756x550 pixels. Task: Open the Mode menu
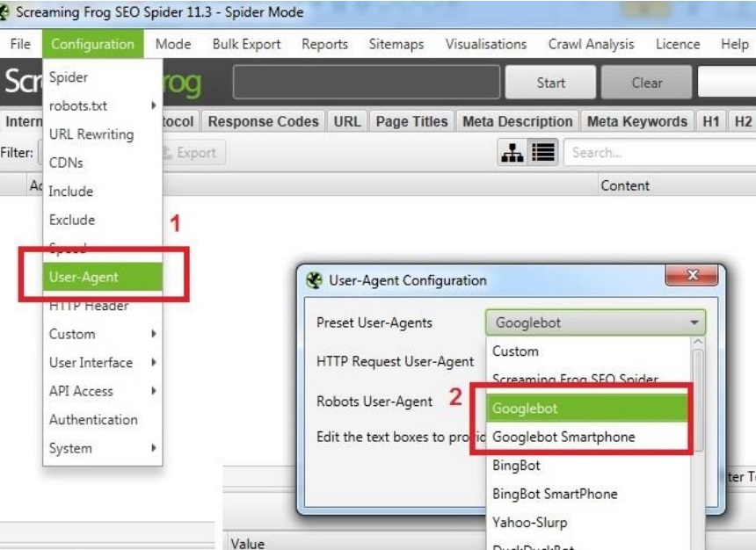(x=173, y=44)
